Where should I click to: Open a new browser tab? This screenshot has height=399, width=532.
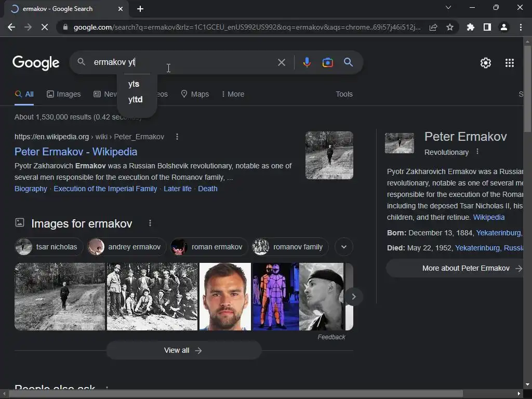pos(140,9)
